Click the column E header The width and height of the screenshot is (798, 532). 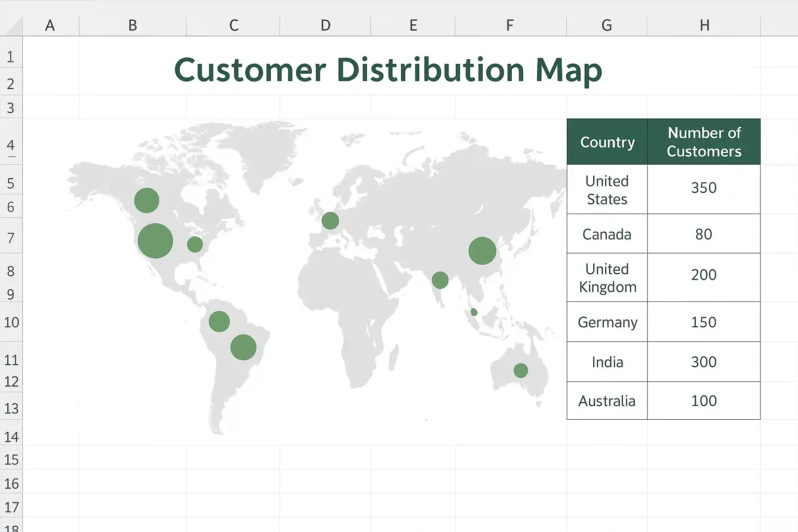pyautogui.click(x=413, y=25)
